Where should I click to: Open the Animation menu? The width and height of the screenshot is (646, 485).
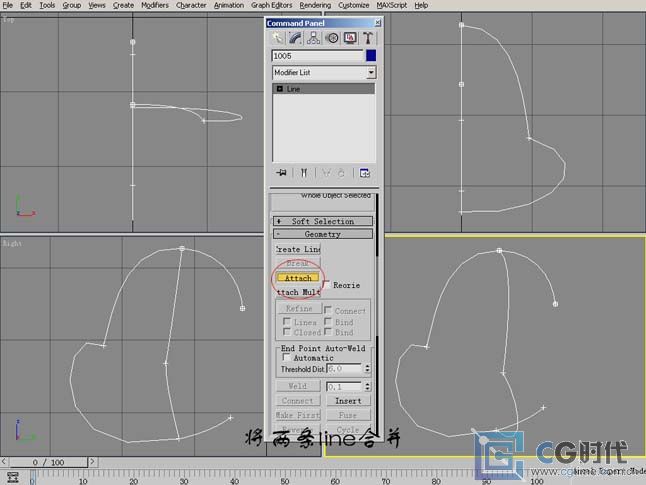[x=229, y=5]
